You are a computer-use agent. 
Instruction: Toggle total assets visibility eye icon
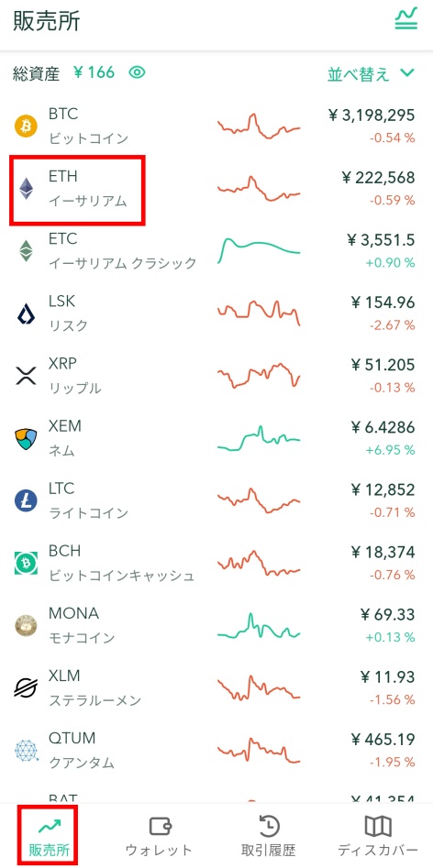(137, 72)
